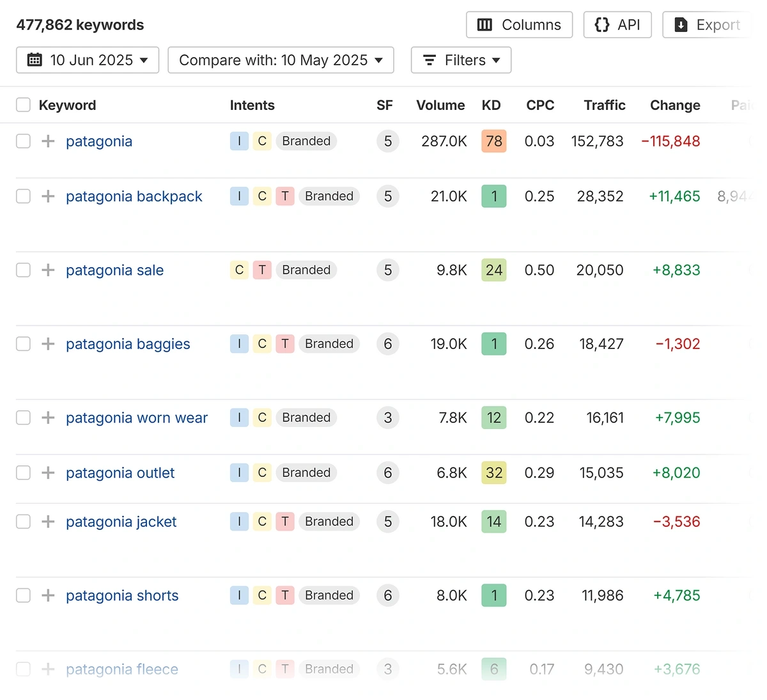Click the plus icon beside patagonia sale
Viewport: 767px width, 700px height.
coord(48,270)
